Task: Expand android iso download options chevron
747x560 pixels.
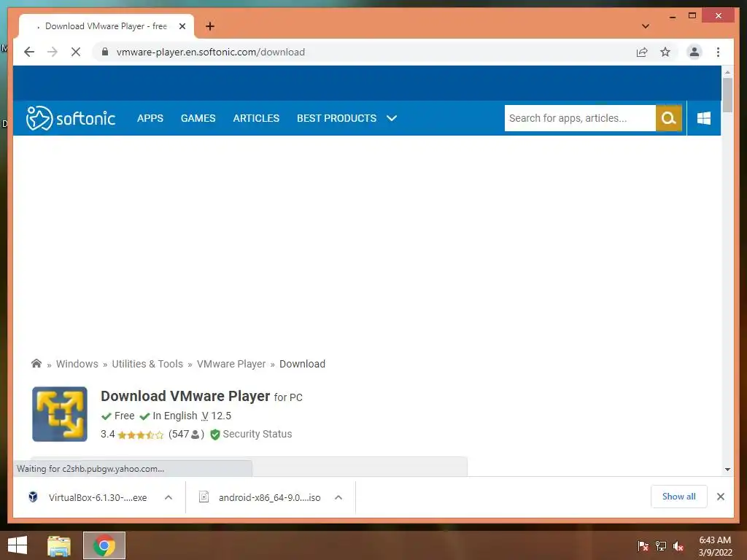Action: [338, 497]
